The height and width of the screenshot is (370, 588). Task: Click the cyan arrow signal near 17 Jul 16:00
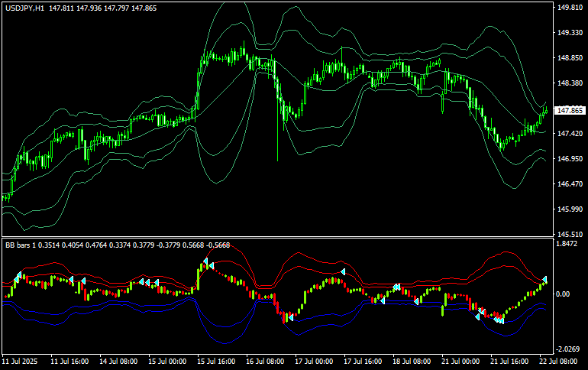point(343,271)
